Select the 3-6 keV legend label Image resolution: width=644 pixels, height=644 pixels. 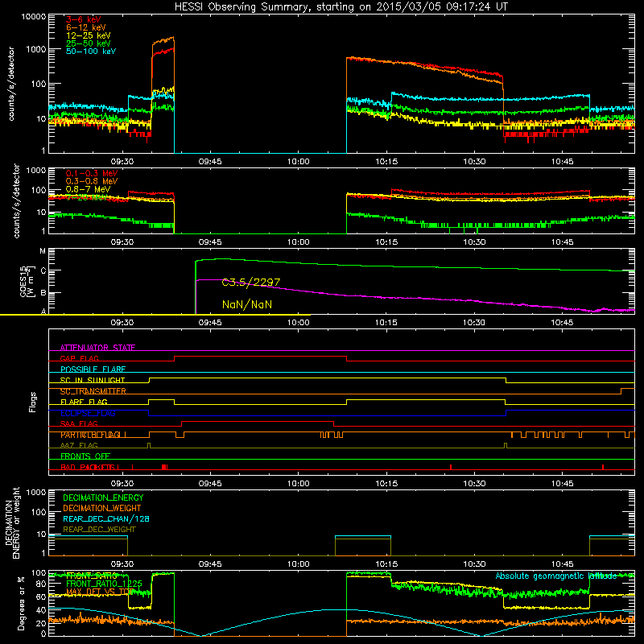[83, 19]
